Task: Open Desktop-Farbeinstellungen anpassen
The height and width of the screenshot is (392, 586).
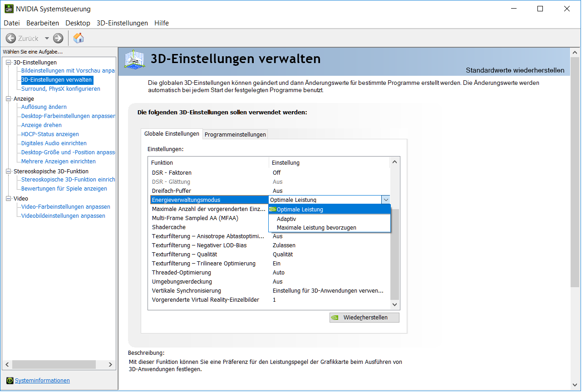Action: pyautogui.click(x=68, y=116)
